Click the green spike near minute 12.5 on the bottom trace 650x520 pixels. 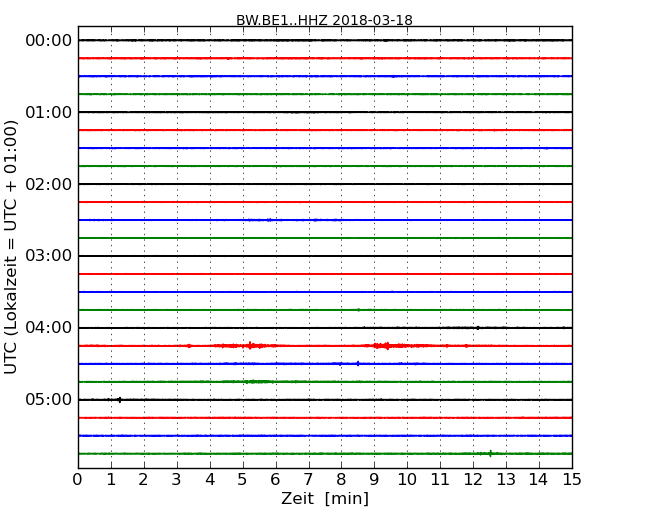click(x=490, y=453)
